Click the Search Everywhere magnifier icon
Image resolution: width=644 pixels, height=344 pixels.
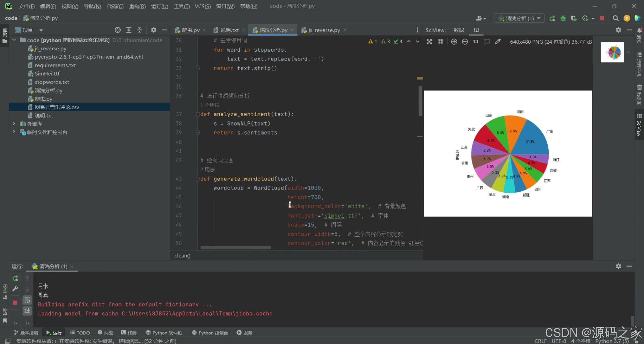(x=616, y=18)
